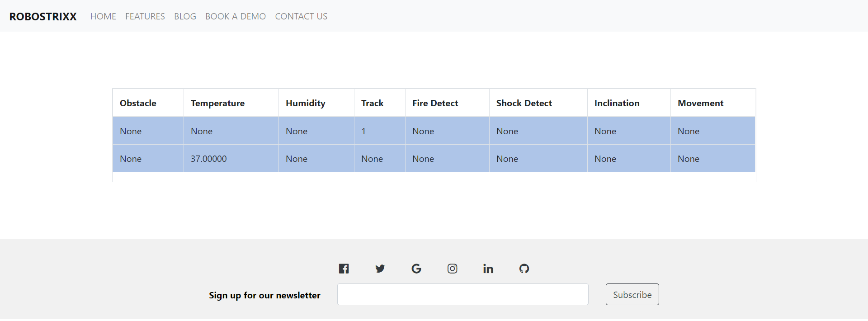Open the CONTACT US page
The width and height of the screenshot is (868, 321).
[x=301, y=17]
